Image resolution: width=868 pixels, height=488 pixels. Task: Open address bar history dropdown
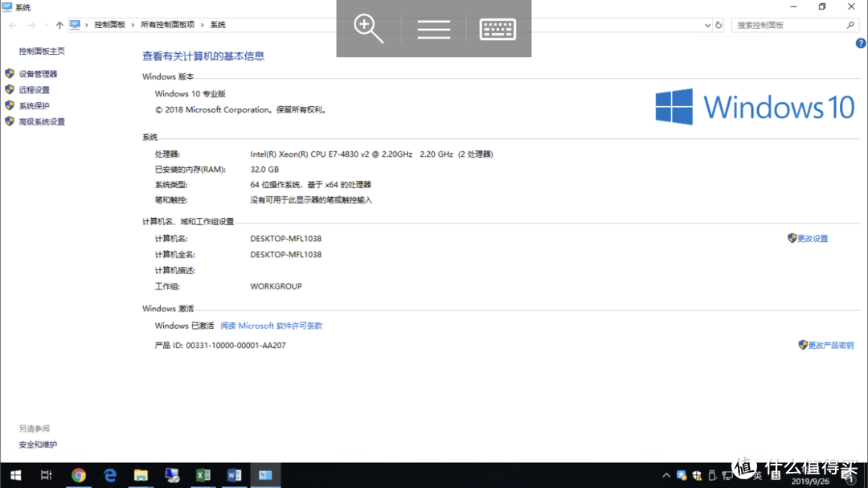(707, 25)
